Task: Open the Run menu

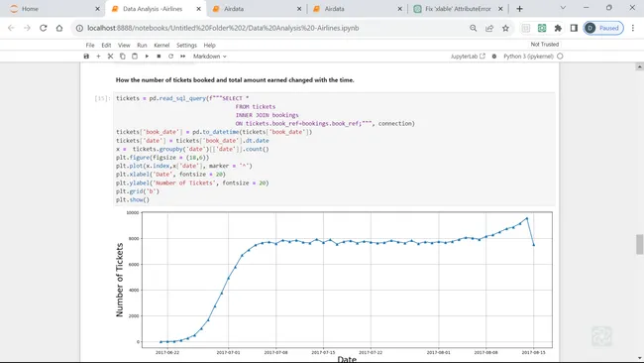Action: pos(142,46)
